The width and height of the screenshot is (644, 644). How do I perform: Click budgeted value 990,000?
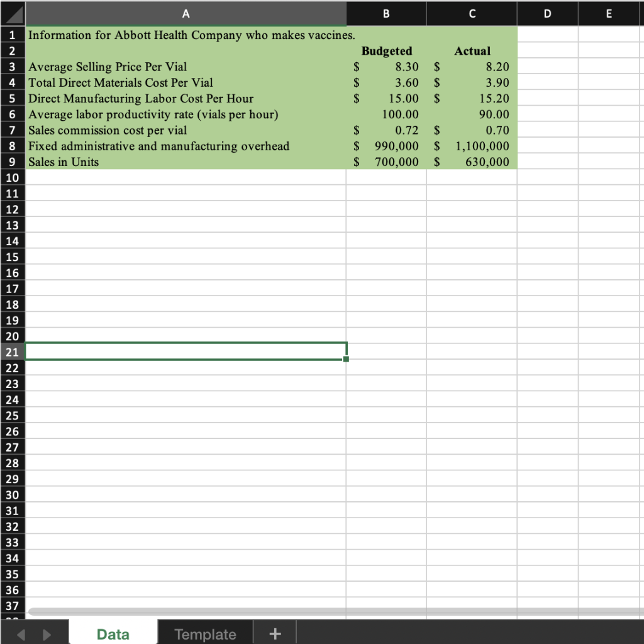click(x=386, y=146)
